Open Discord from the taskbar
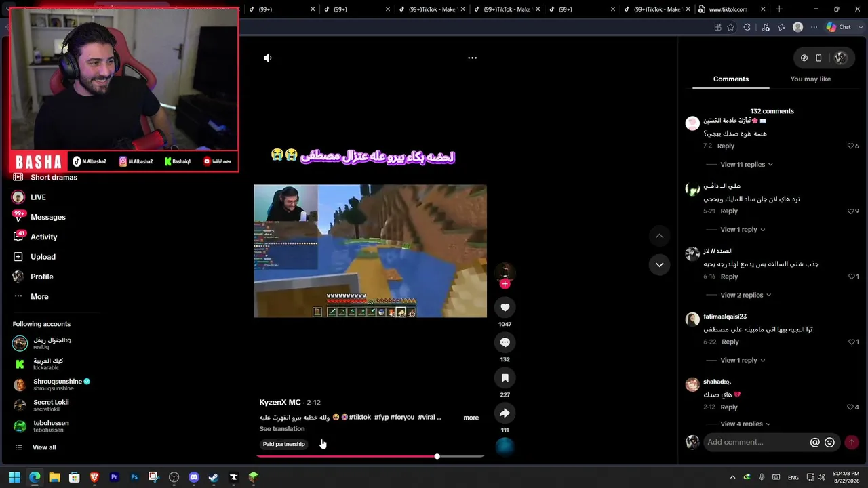The height and width of the screenshot is (488, 868). pyautogui.click(x=194, y=477)
